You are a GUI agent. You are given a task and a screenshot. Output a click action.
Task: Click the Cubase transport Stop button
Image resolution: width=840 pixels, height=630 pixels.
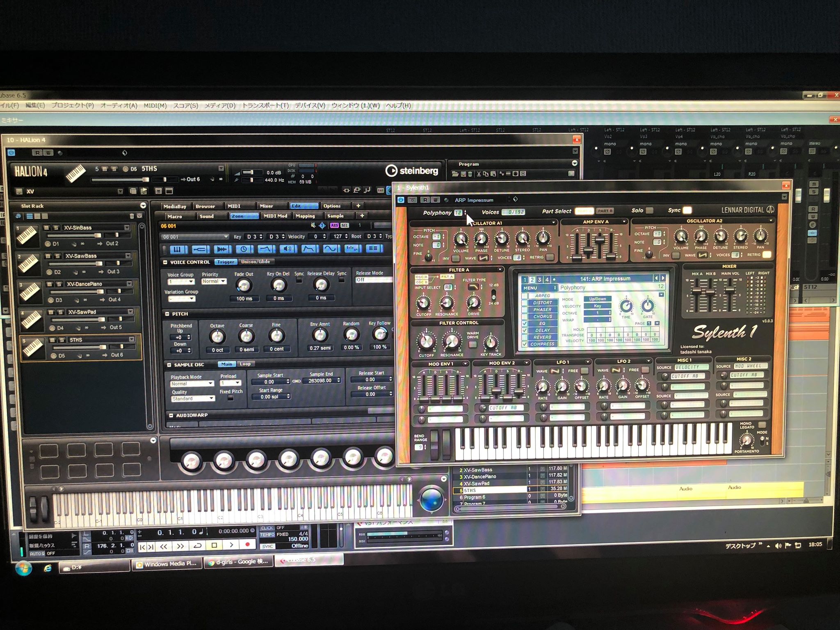tap(214, 546)
